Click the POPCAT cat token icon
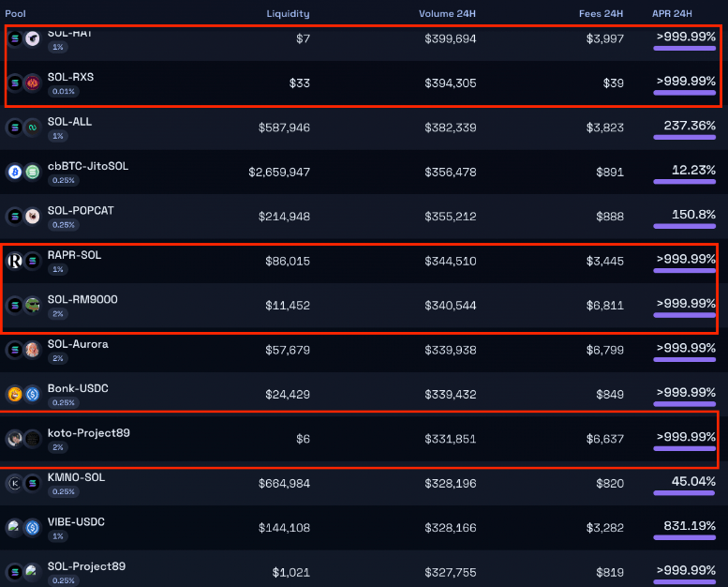The image size is (728, 587). [33, 216]
